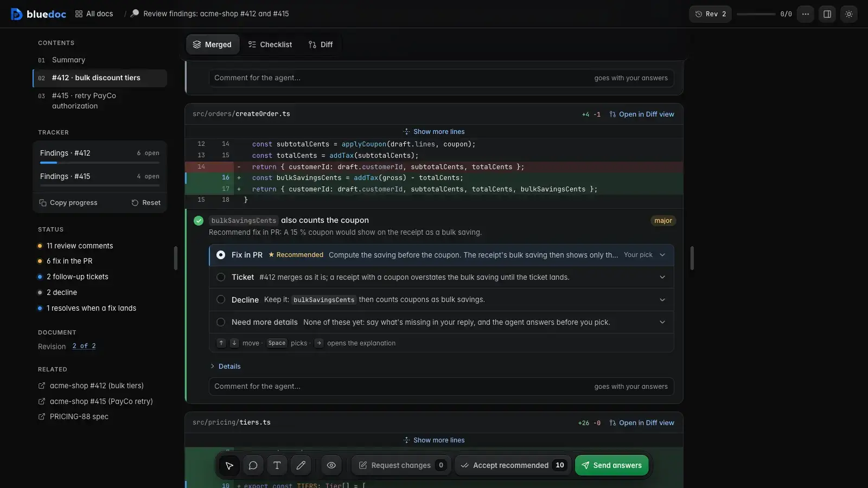This screenshot has height=488, width=868.
Task: Go to Summary in contents
Action: pos(100,60)
